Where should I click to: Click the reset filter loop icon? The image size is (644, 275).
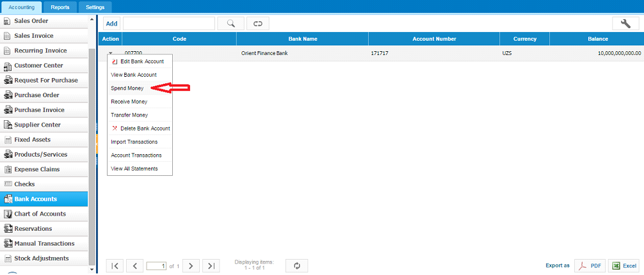258,24
